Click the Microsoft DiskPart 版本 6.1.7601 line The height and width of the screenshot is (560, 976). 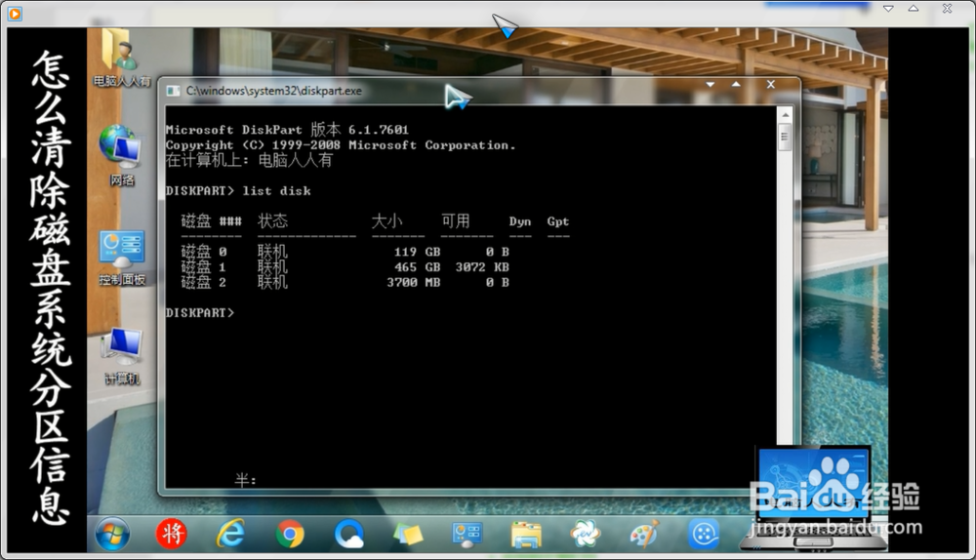pyautogui.click(x=287, y=130)
